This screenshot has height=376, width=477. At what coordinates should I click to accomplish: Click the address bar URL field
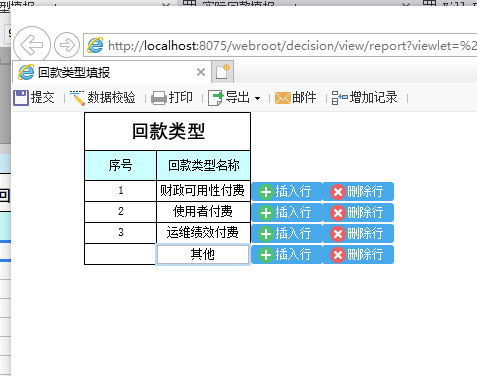click(x=280, y=45)
